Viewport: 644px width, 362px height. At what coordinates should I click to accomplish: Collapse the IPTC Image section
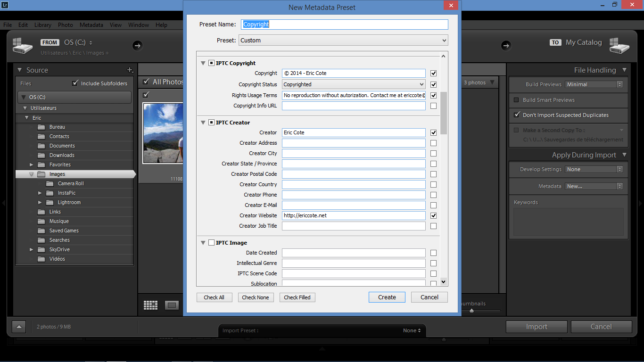203,243
